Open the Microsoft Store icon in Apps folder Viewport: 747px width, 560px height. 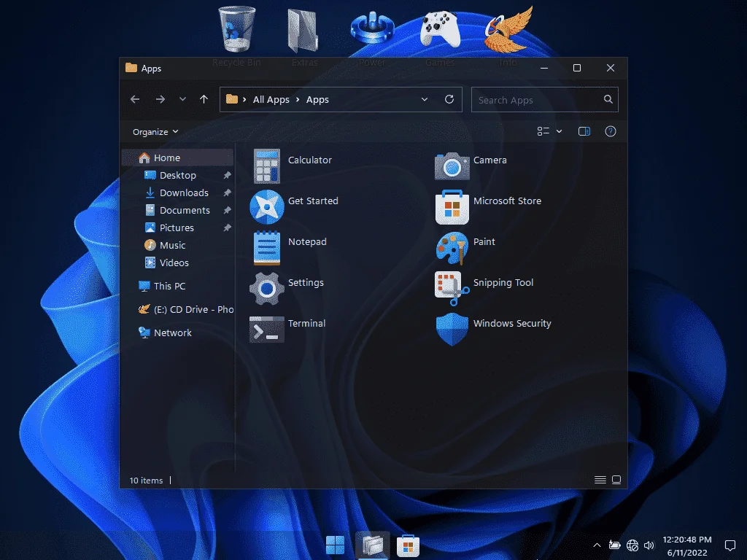point(452,207)
